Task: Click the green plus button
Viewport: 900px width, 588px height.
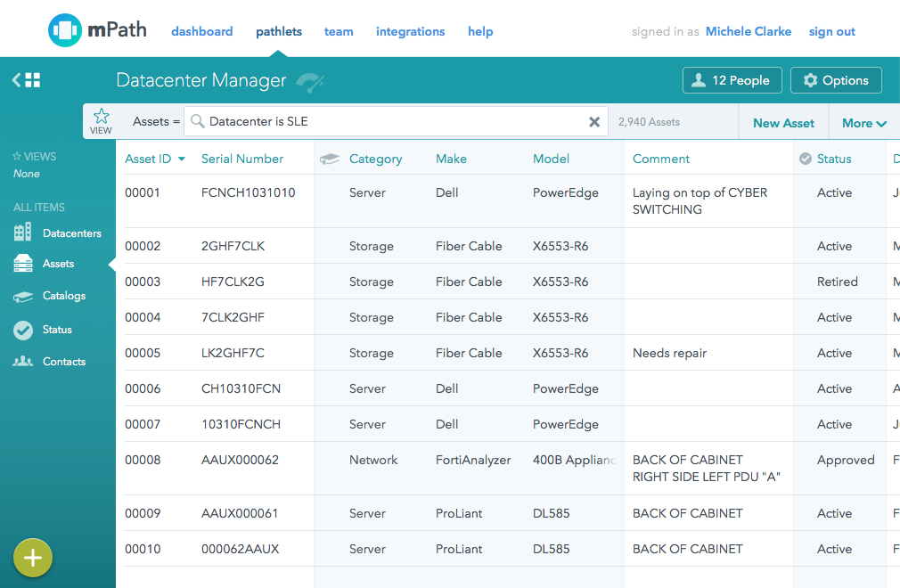Action: tap(33, 558)
